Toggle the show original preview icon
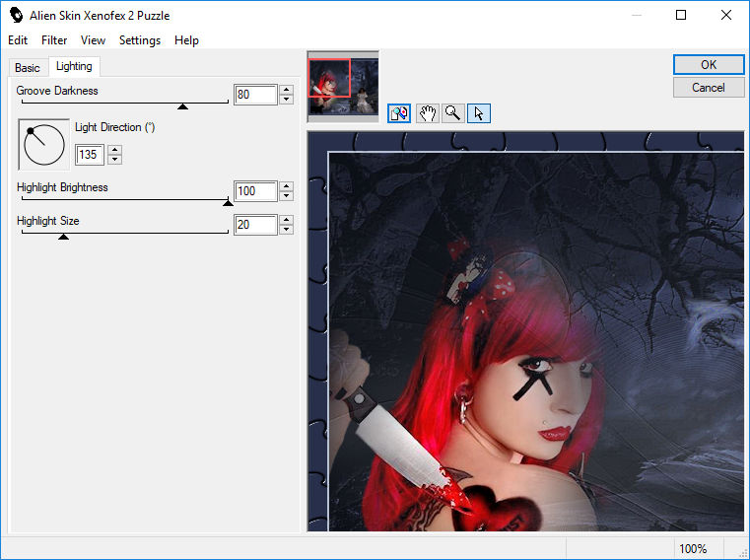Image resolution: width=750 pixels, height=560 pixels. tap(399, 113)
